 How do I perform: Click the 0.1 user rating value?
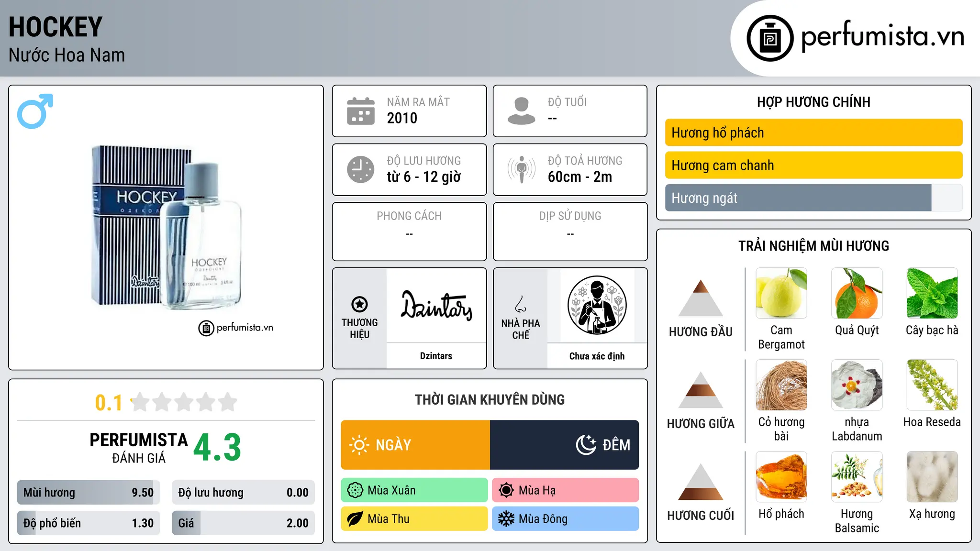(109, 403)
